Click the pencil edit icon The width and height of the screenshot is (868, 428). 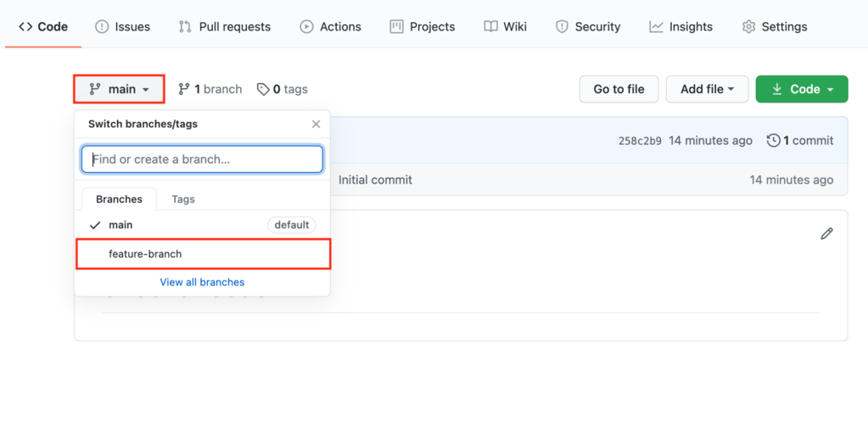coord(826,233)
